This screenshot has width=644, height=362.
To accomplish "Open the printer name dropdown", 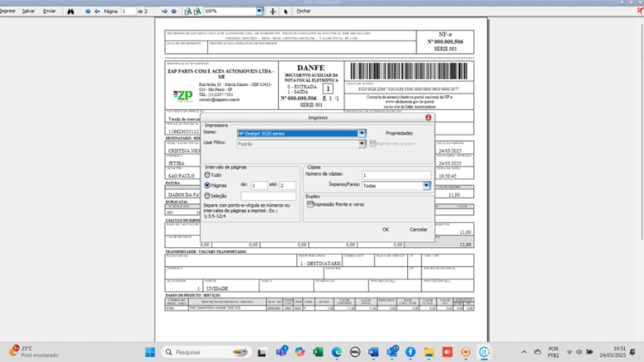I will (361, 133).
